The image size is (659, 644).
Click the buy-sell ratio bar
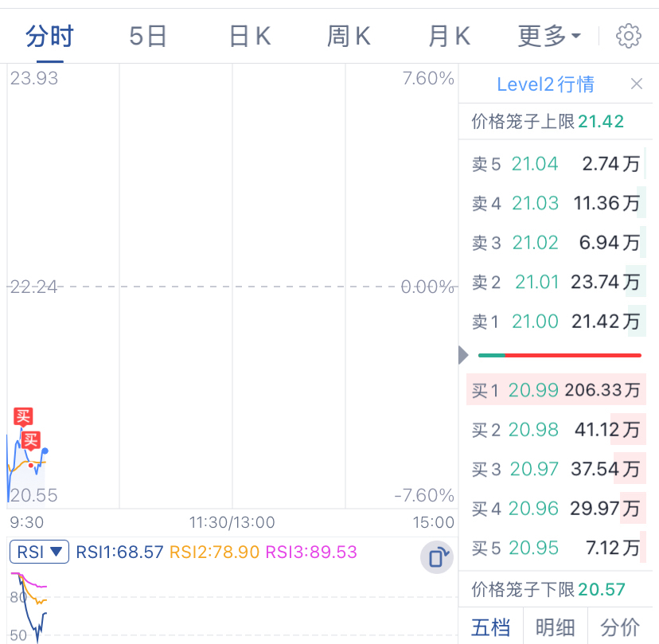pyautogui.click(x=560, y=356)
